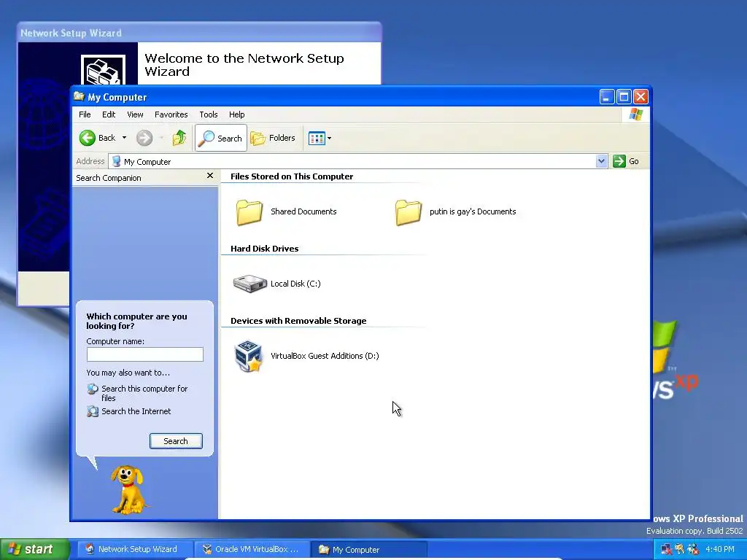747x560 pixels.
Task: Expand the Views dropdown arrow
Action: (x=329, y=138)
